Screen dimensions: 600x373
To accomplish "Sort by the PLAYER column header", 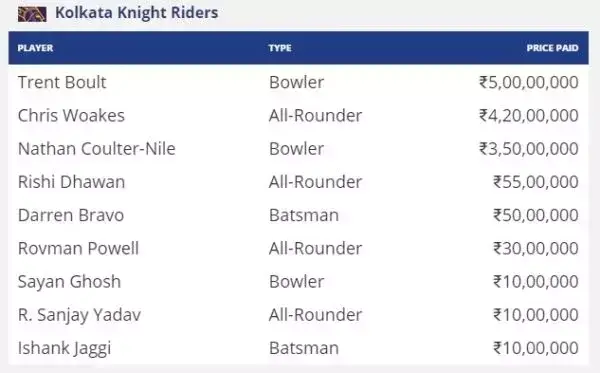I will pyautogui.click(x=35, y=48).
